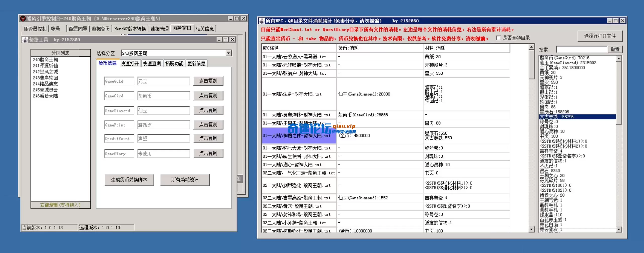Screen dimensions: 644x253
Task: Open the 选择分区 dropdown
Action: tap(228, 53)
